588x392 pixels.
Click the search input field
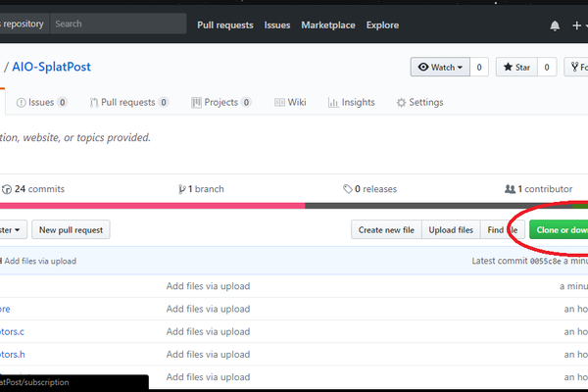118,24
